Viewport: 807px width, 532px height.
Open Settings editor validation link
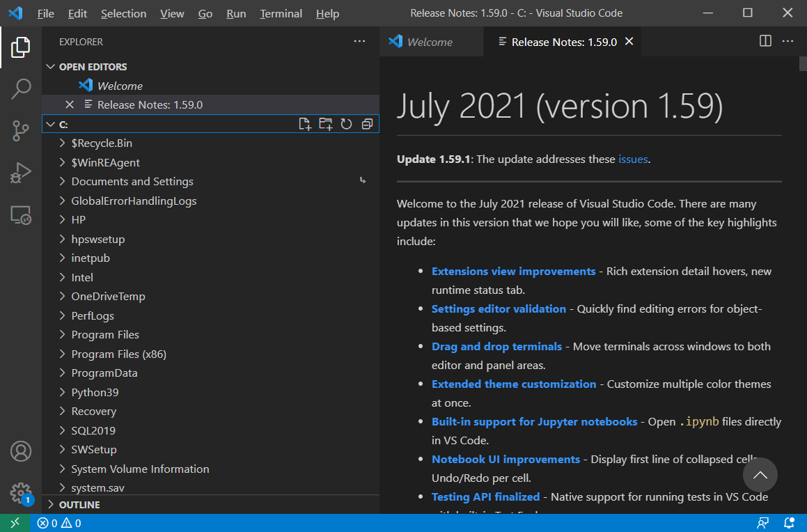pos(499,308)
